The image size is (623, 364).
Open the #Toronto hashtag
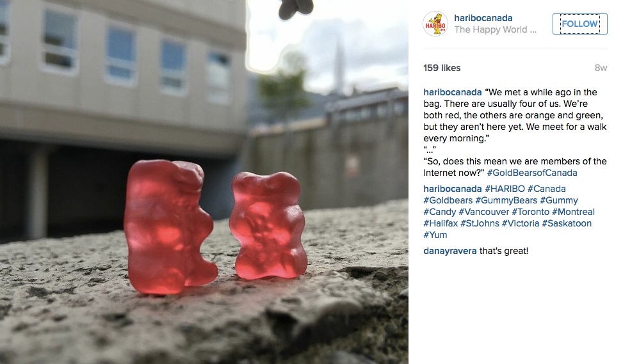click(530, 212)
